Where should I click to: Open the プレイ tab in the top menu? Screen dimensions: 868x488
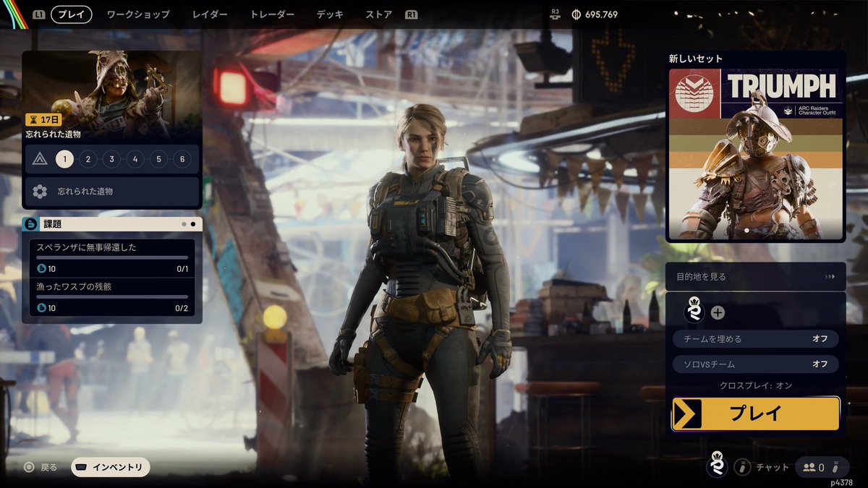click(71, 14)
